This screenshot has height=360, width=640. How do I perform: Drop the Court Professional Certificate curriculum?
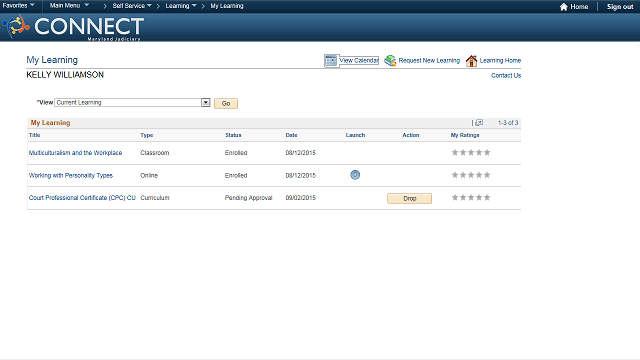409,198
